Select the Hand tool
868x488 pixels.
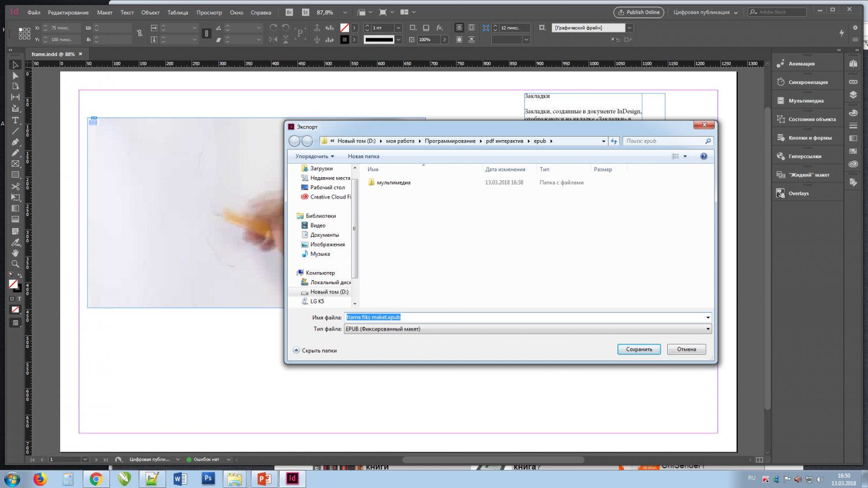pyautogui.click(x=16, y=253)
